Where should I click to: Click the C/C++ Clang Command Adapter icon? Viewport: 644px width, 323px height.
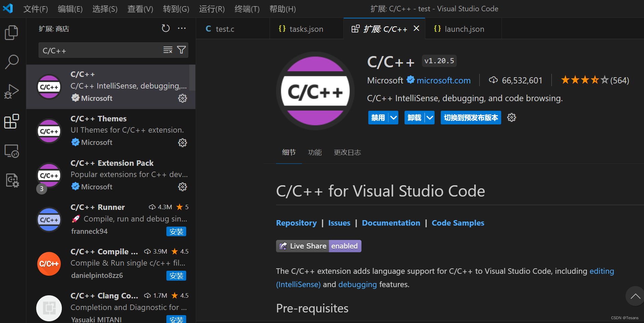tap(49, 308)
